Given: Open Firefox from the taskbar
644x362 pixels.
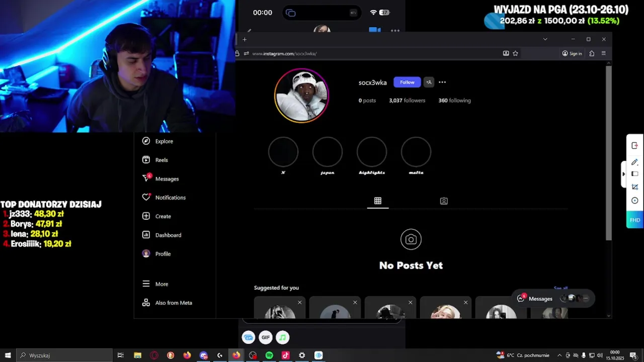Looking at the screenshot, I should tap(236, 355).
